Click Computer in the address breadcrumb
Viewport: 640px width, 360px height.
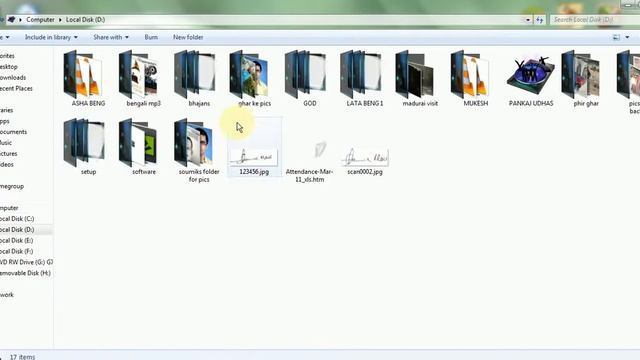pyautogui.click(x=40, y=20)
